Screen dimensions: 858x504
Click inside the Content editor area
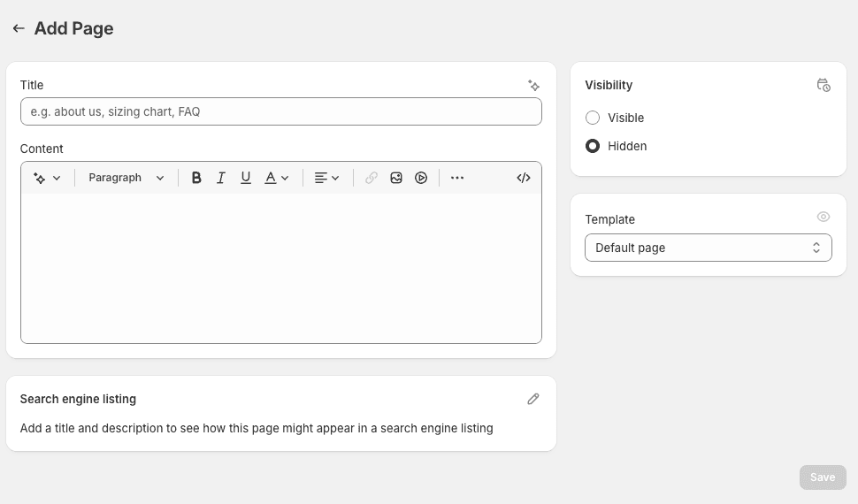pos(281,268)
